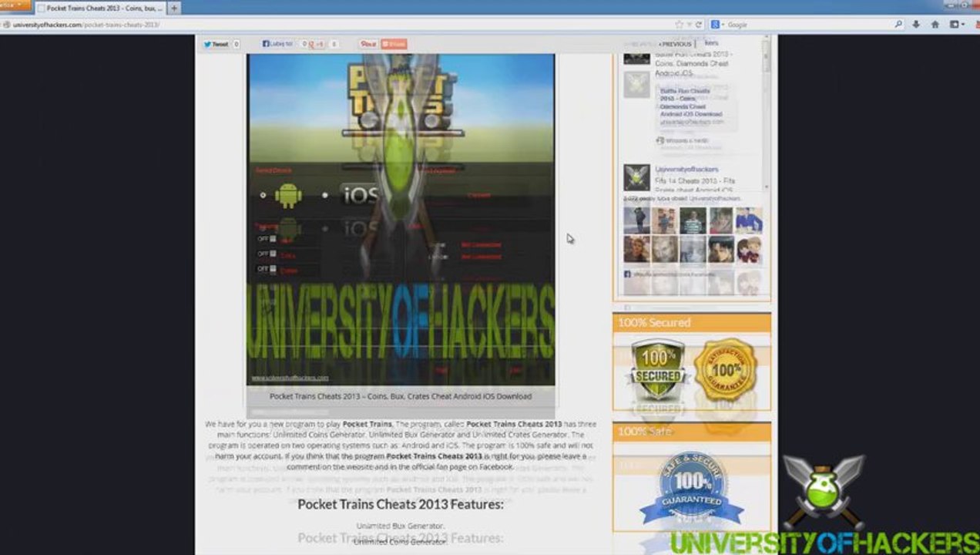The height and width of the screenshot is (555, 980).
Task: Open the Google search engine dropdown
Action: (x=718, y=25)
